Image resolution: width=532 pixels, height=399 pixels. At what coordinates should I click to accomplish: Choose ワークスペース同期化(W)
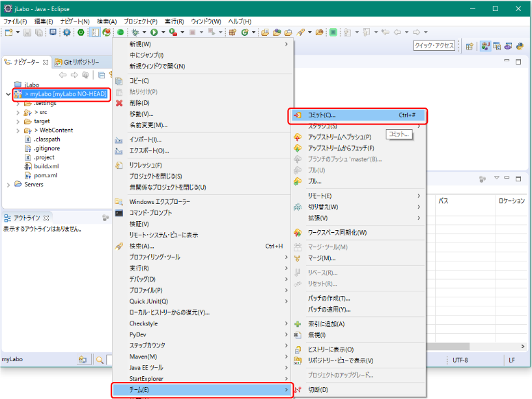click(x=337, y=233)
